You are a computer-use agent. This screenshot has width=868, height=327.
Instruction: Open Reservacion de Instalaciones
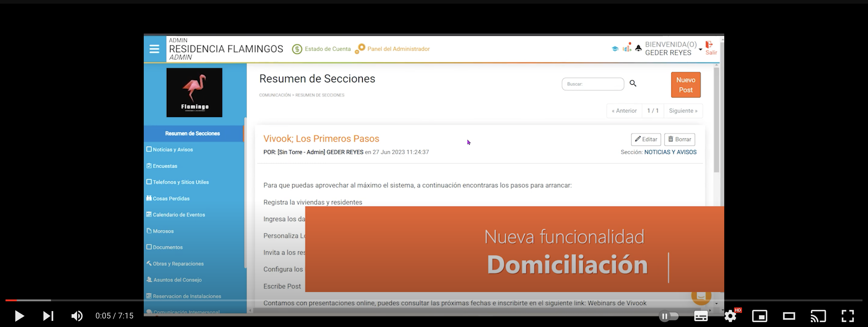point(187,296)
